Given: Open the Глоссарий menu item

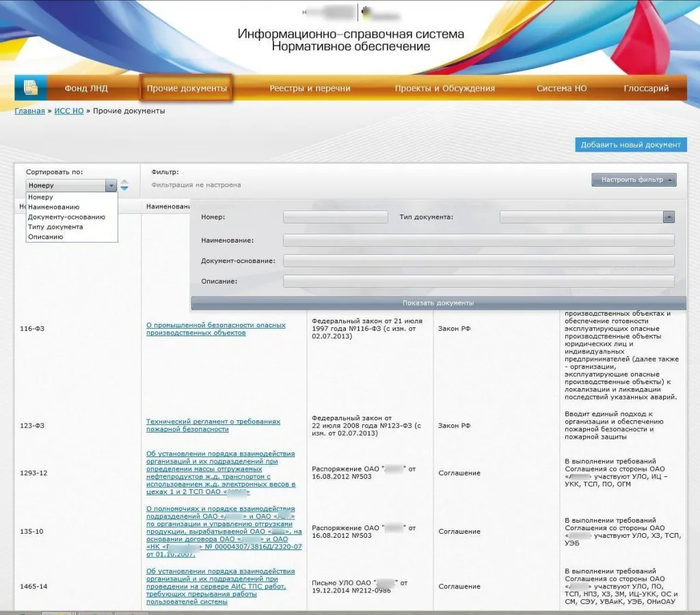Looking at the screenshot, I should click(646, 88).
